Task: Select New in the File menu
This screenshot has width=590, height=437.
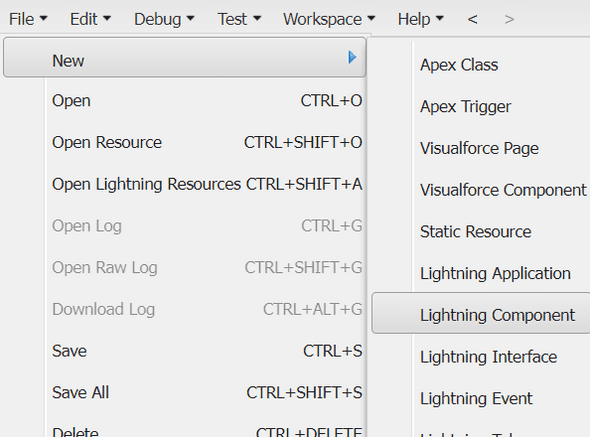Action: (184, 58)
